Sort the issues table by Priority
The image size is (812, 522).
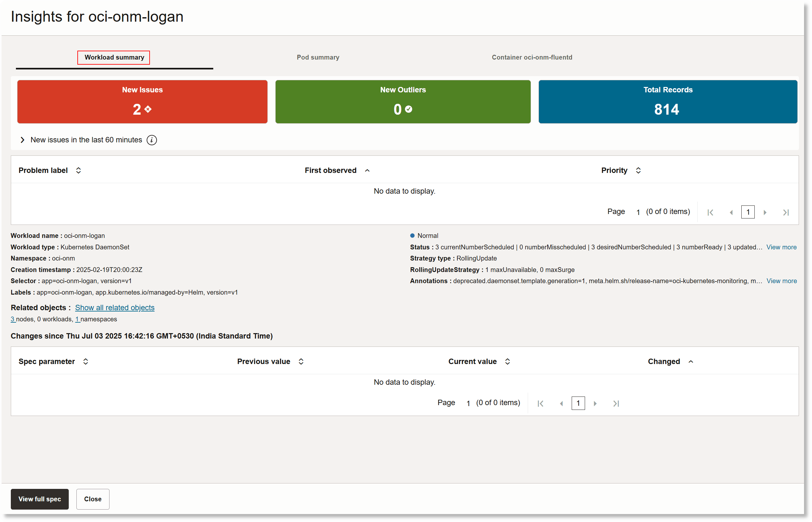pos(638,170)
